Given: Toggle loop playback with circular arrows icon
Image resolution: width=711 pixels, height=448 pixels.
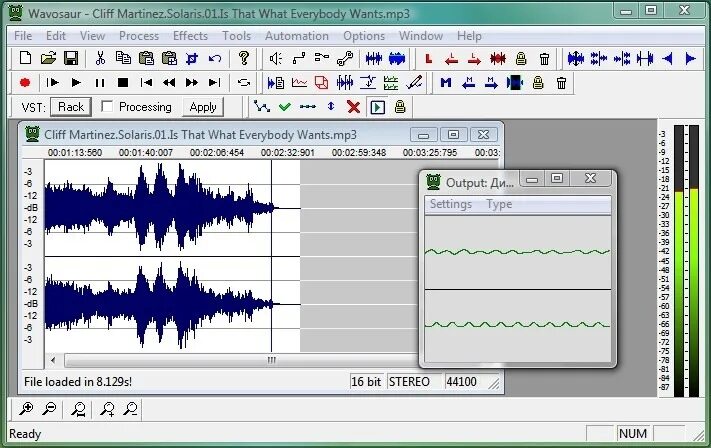Looking at the screenshot, I should pyautogui.click(x=244, y=83).
